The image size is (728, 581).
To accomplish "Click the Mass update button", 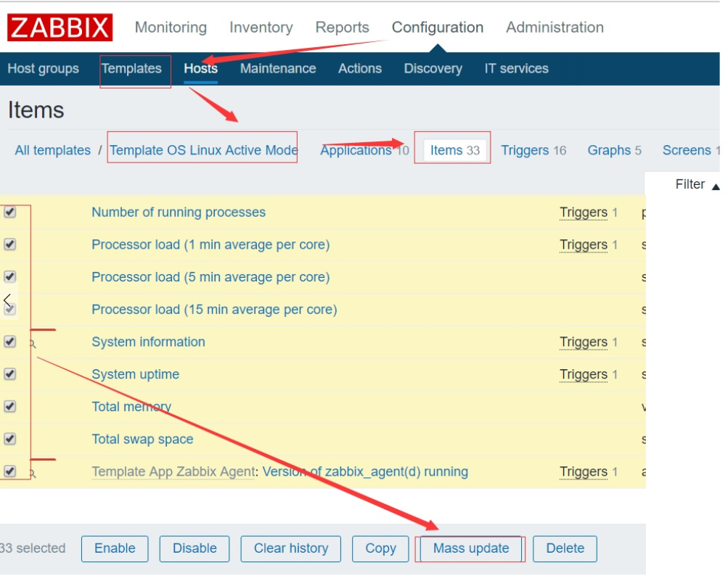I will pyautogui.click(x=471, y=549).
